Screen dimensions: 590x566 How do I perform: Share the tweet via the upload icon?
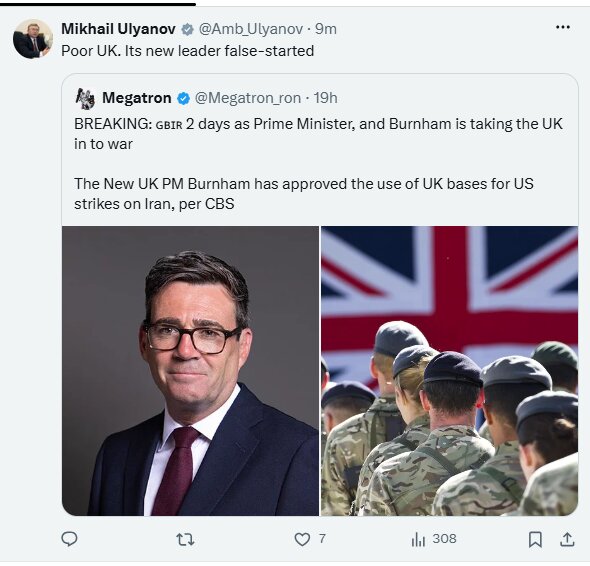click(567, 539)
